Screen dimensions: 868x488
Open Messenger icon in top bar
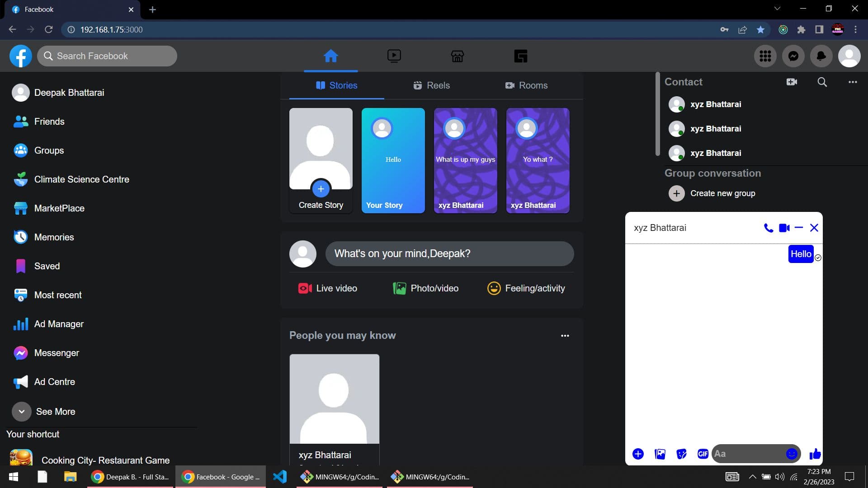(x=793, y=56)
